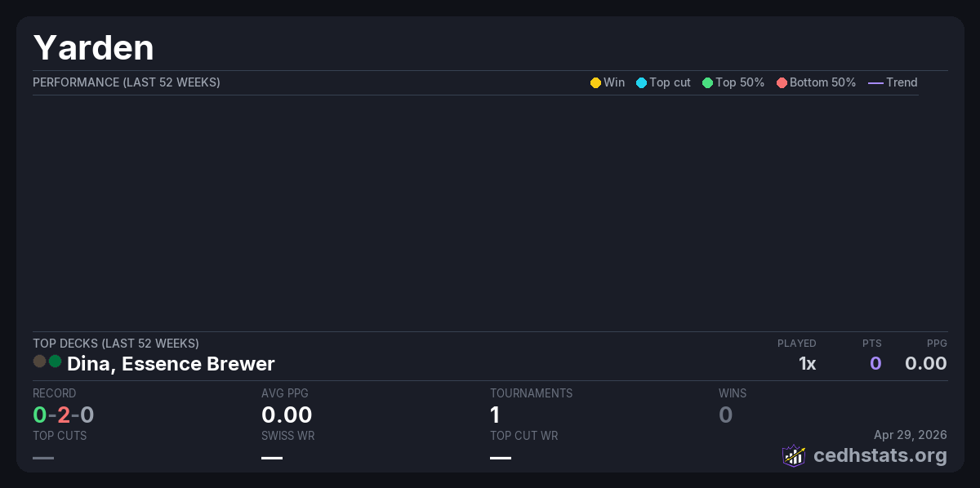This screenshot has height=488, width=980.
Task: Click the red Bottom 50% legend dot
Action: [x=782, y=83]
